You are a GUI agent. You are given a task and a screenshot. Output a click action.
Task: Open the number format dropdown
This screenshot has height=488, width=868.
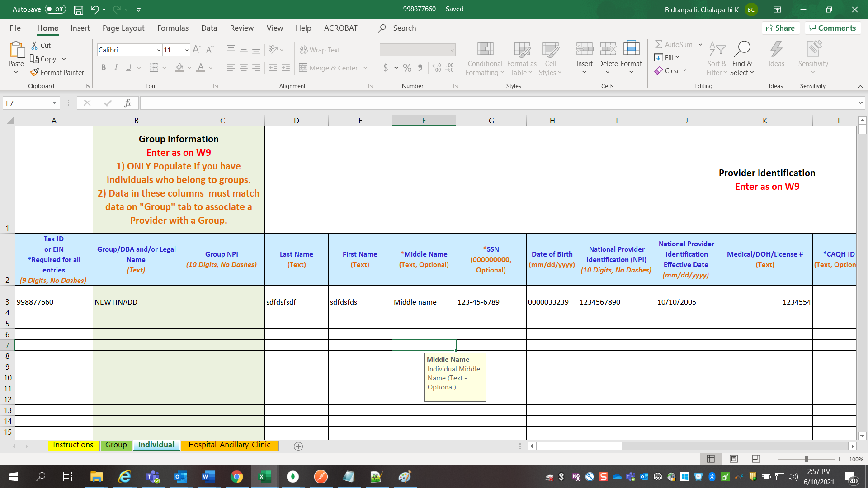(x=452, y=50)
